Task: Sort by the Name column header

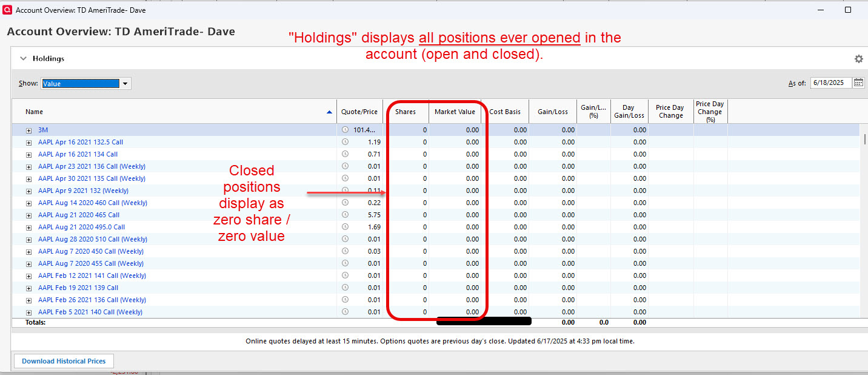Action: [x=175, y=112]
